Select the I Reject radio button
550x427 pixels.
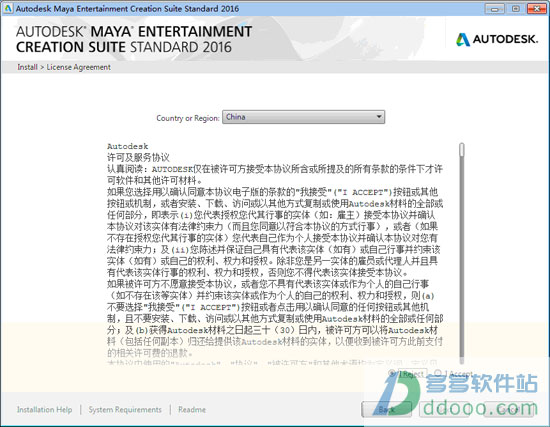tap(392, 374)
